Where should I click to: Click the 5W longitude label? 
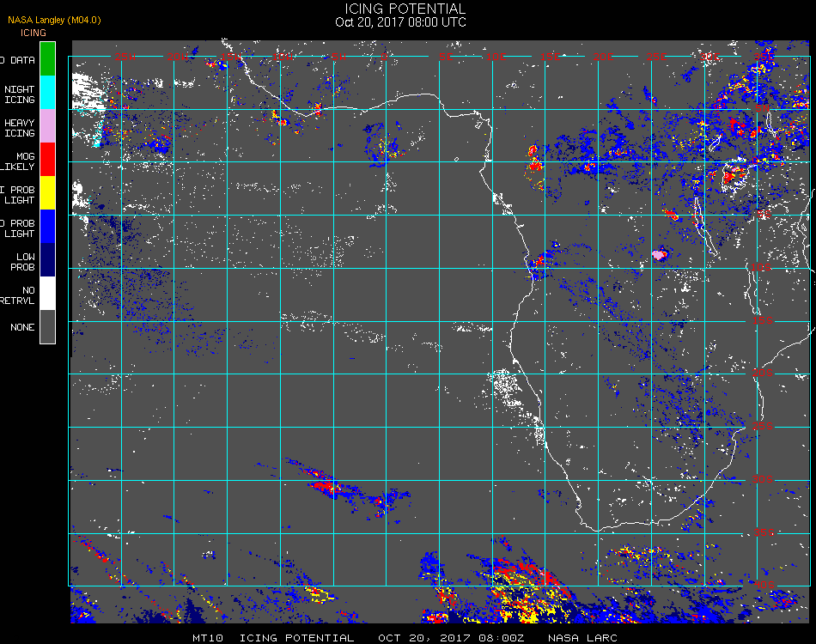[338, 57]
